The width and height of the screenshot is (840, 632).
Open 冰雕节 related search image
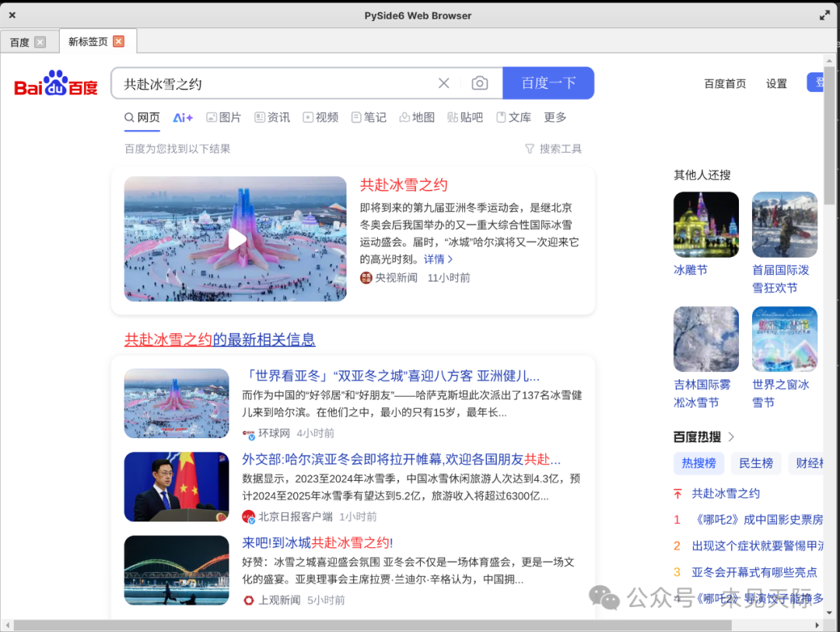coord(706,225)
